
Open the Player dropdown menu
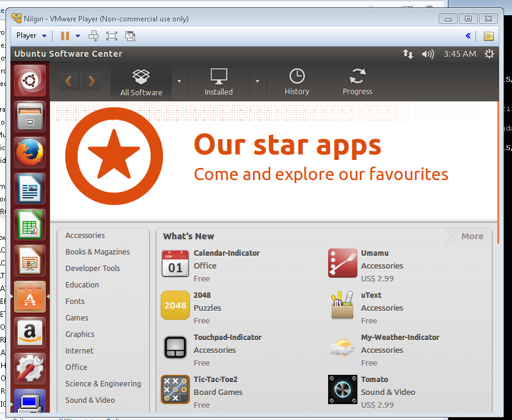coord(31,35)
